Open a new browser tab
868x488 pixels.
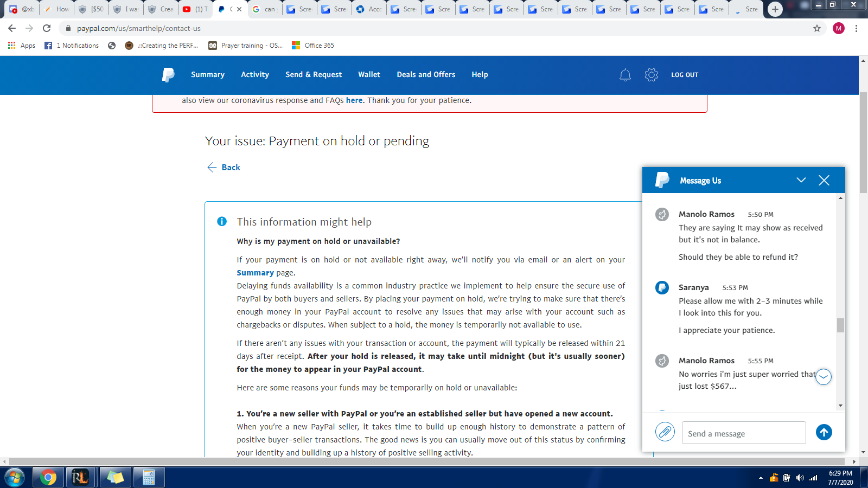(775, 9)
